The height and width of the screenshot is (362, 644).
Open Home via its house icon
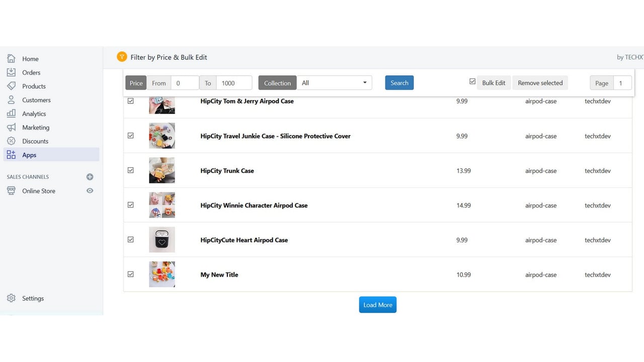coord(11,59)
